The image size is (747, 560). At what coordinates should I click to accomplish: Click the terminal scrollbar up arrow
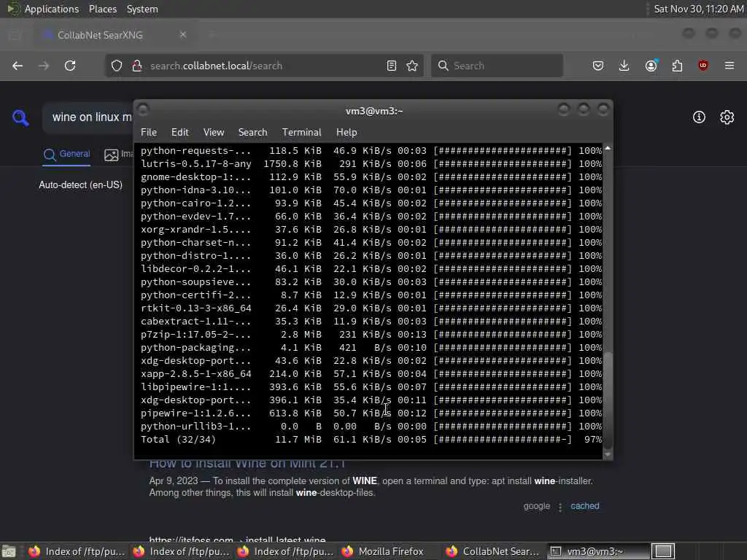pos(608,149)
